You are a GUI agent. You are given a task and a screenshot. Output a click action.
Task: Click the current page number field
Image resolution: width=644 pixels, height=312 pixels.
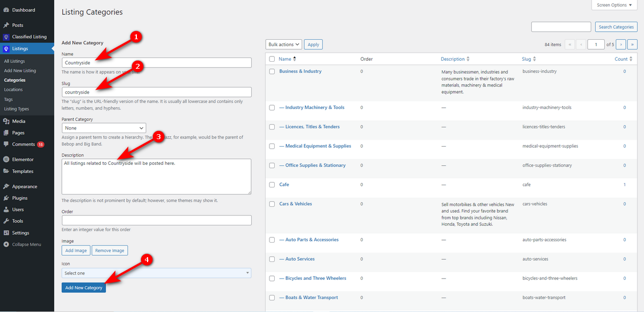coord(596,45)
